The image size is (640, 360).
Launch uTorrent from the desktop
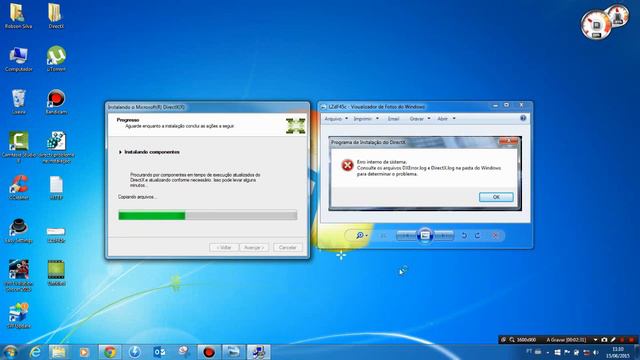pos(56,58)
